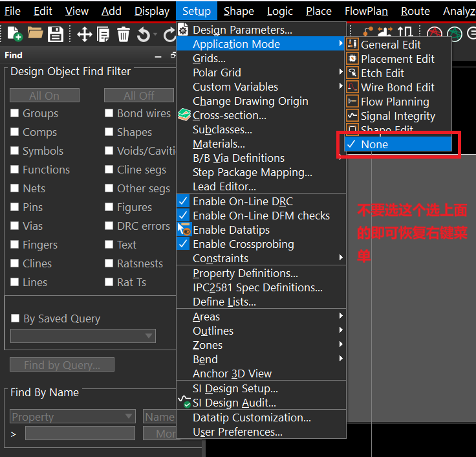Open Cross-section layer stack icon
The height and width of the screenshot is (457, 476).
click(184, 115)
